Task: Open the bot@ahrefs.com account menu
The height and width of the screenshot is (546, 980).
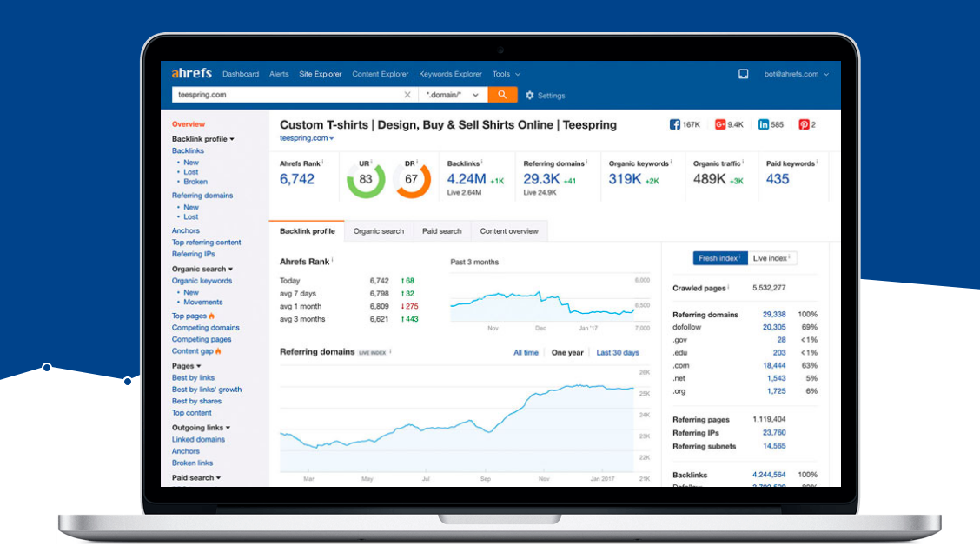Action: [x=796, y=74]
